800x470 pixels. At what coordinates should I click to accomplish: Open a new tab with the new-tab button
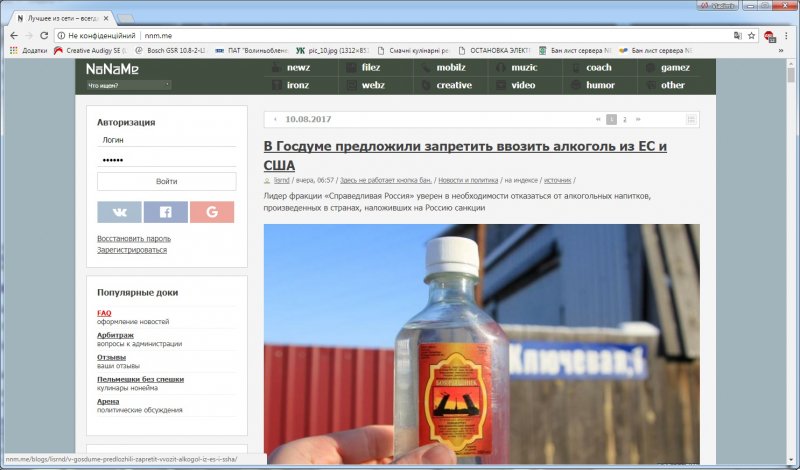click(126, 18)
